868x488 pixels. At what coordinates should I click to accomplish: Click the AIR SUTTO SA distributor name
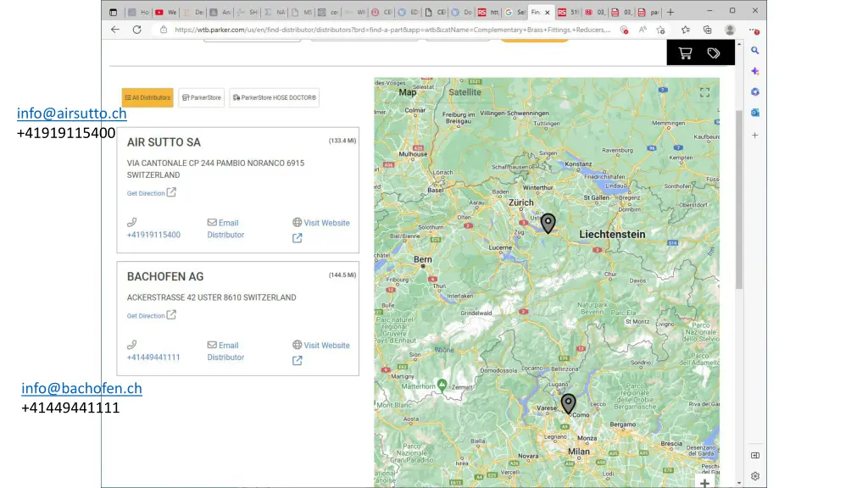pyautogui.click(x=164, y=142)
